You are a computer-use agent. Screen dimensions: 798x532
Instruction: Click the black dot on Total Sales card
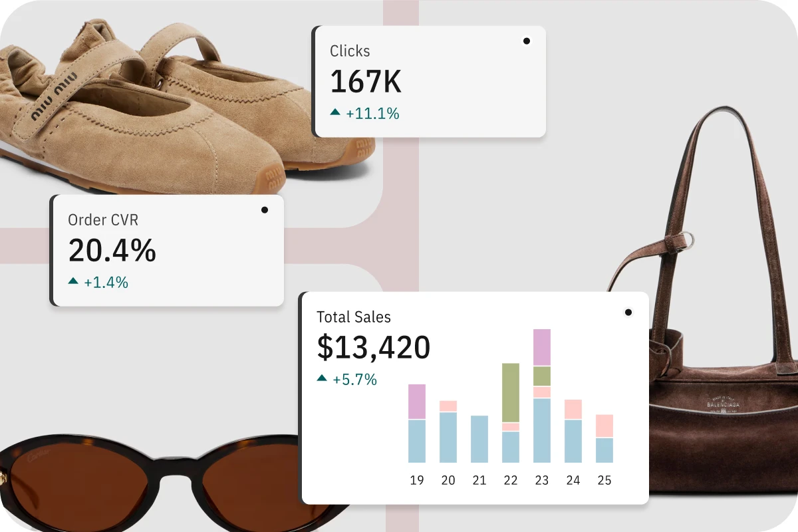pyautogui.click(x=628, y=312)
